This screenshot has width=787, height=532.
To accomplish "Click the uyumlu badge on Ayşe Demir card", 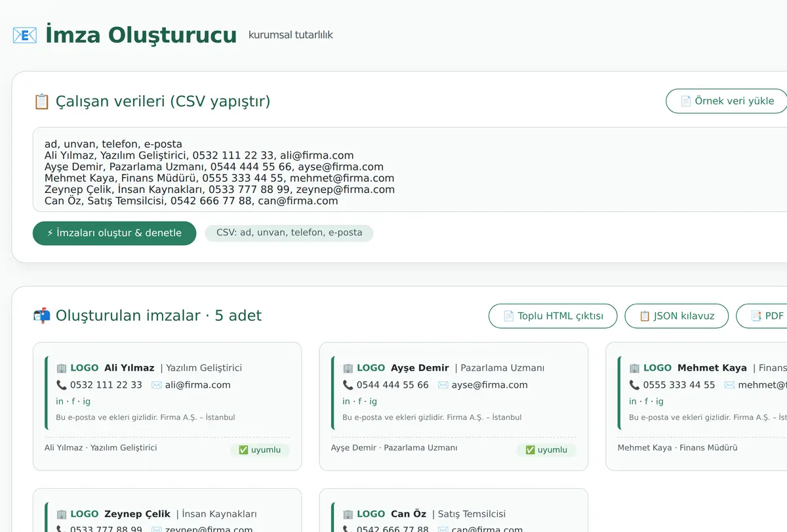I will coord(546,450).
